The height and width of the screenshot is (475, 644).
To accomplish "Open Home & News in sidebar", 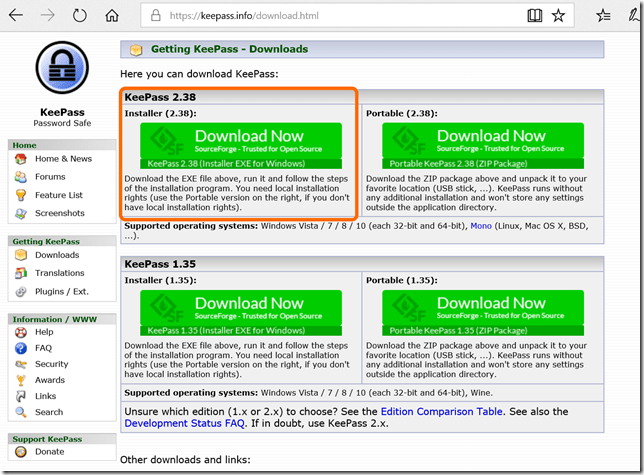I will (x=62, y=159).
